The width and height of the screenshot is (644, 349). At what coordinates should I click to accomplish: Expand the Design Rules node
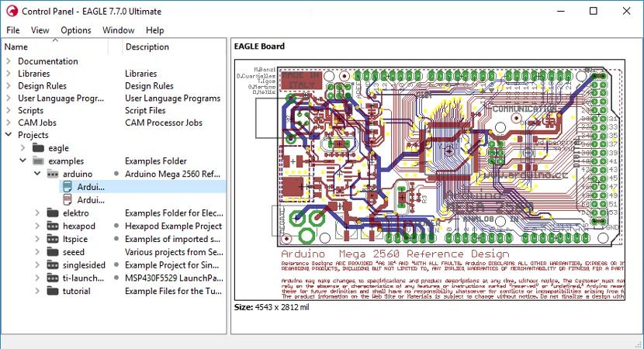(x=9, y=86)
